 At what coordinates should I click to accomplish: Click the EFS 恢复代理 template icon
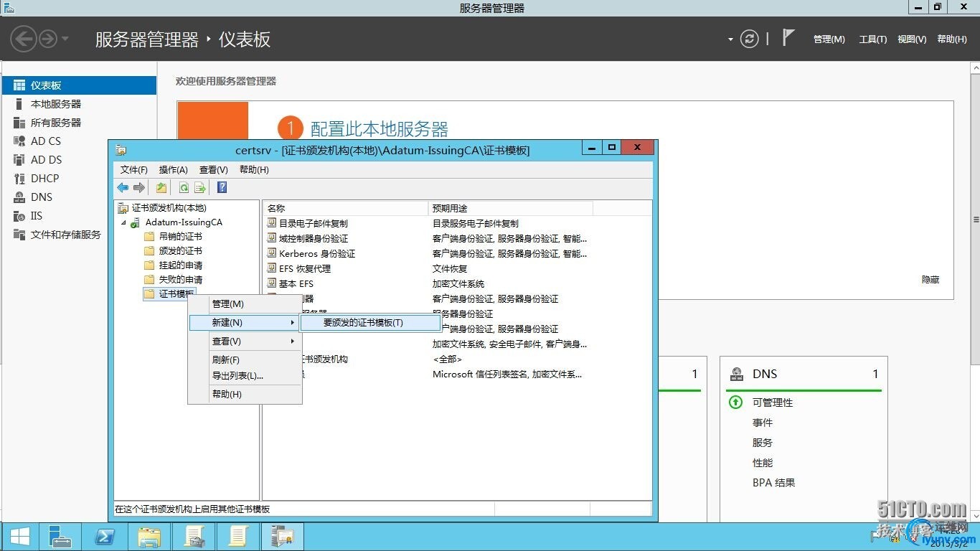(272, 268)
